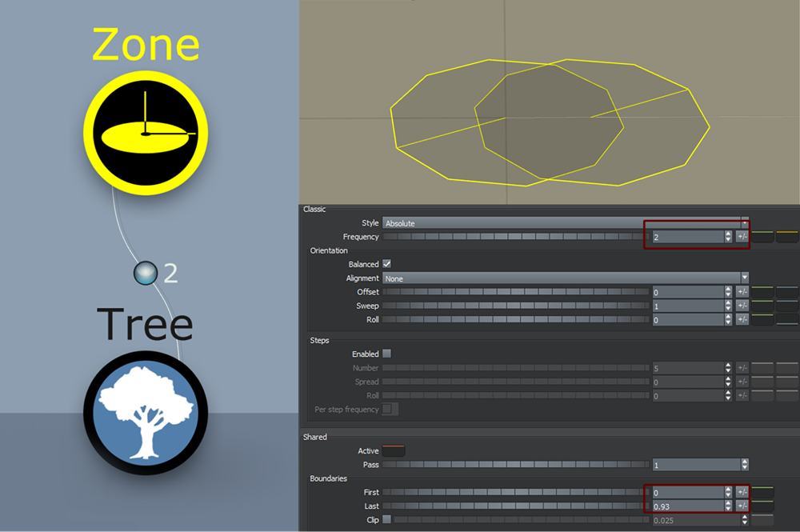800x532 pixels.
Task: Open the green-topped curve editor for Orientation Roll
Action: [762, 319]
